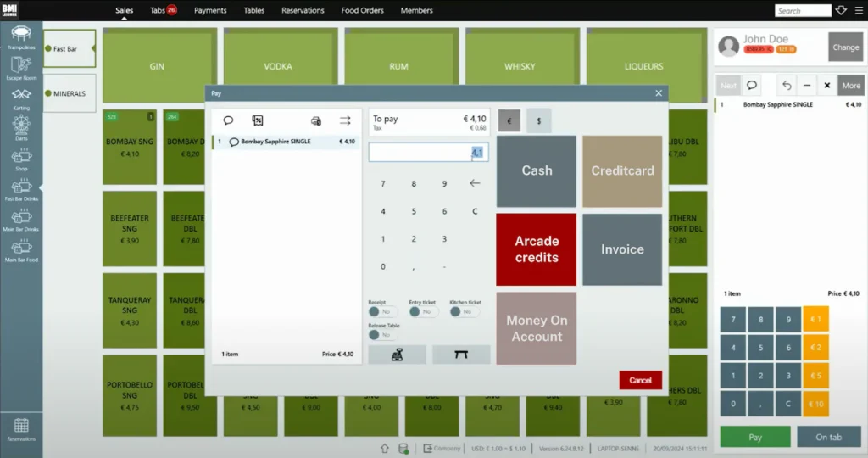The height and width of the screenshot is (458, 868).
Task: Open Reservations calendar icon in the sidebar
Action: point(21,427)
